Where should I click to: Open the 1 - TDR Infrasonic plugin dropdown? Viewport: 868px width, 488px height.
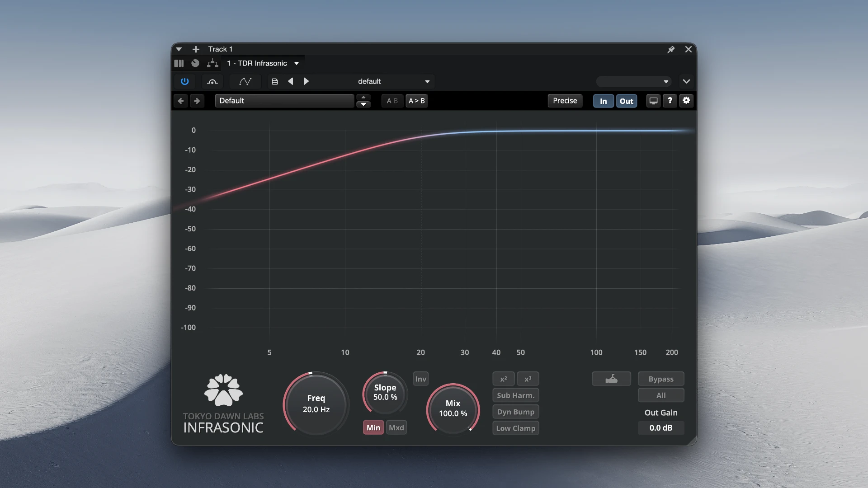pyautogui.click(x=263, y=63)
